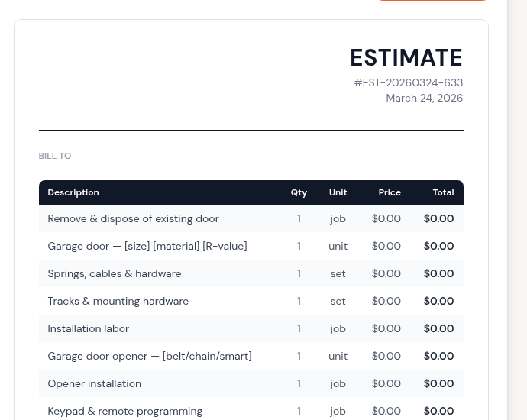
Task: Click bold total in Garage door opener row
Action: click(439, 356)
